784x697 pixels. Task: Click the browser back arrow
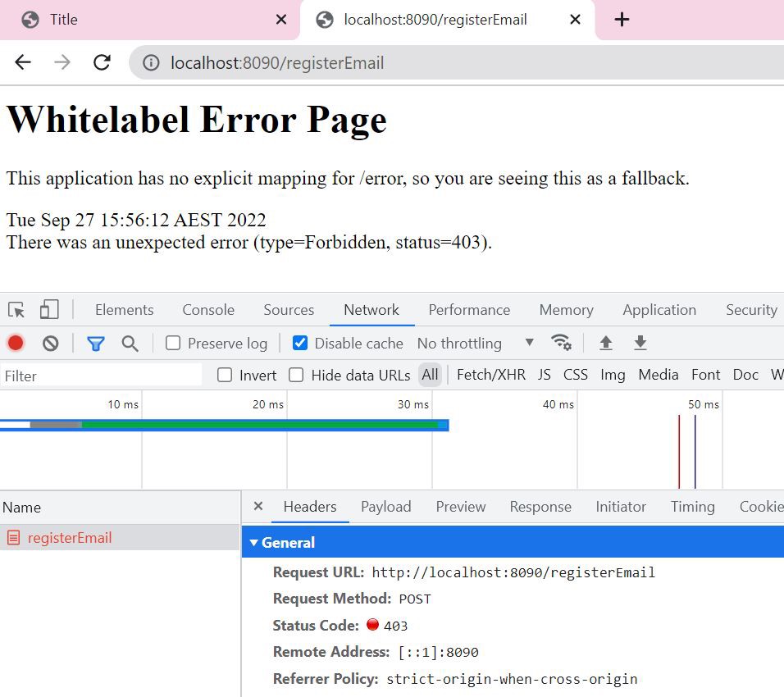point(23,62)
